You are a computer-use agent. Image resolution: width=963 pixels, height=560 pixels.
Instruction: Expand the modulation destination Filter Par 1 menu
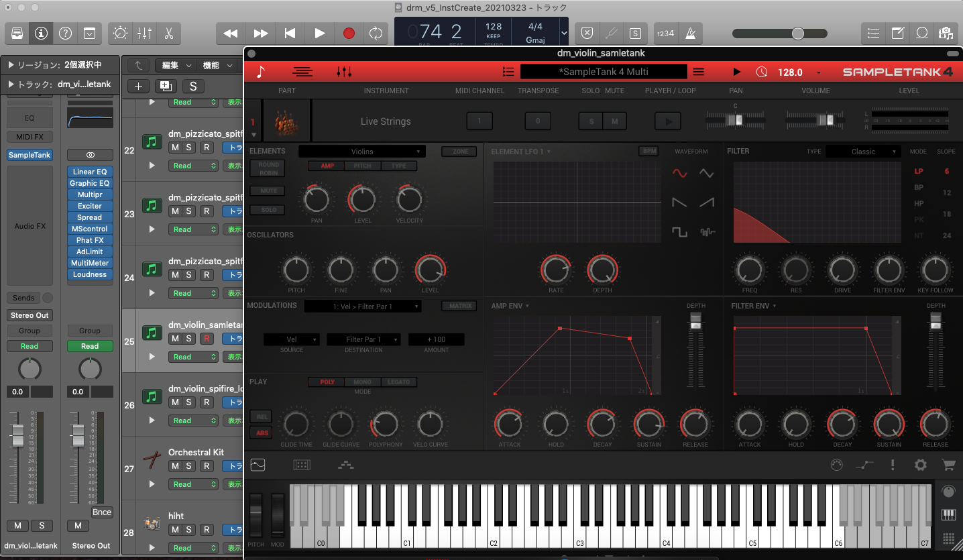point(363,339)
